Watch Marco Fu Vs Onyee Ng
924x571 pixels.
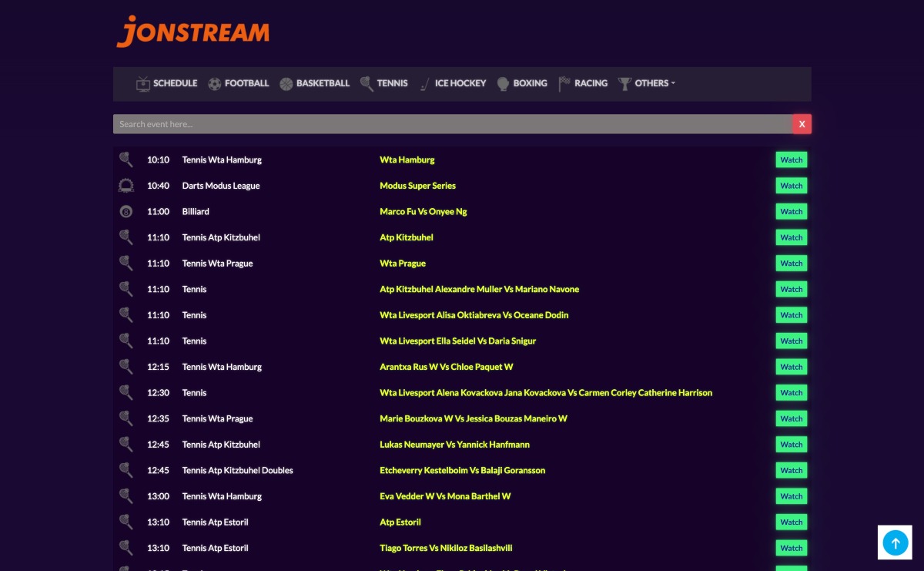pyautogui.click(x=792, y=212)
